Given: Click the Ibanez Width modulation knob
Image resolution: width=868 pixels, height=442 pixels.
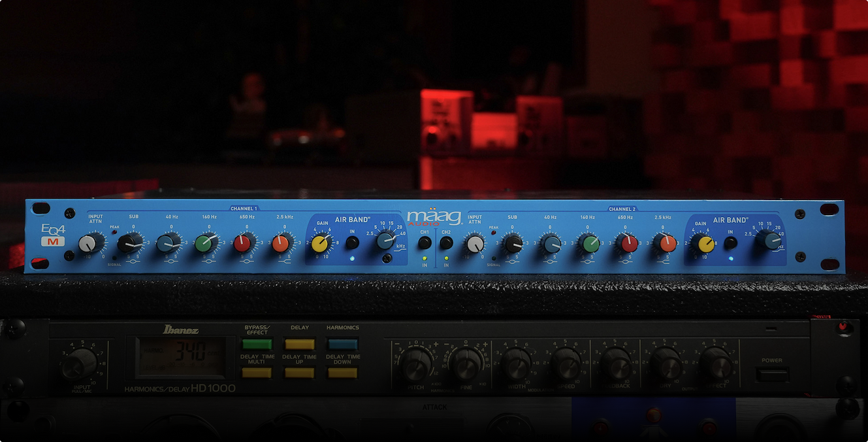Looking at the screenshot, I should pos(516,364).
